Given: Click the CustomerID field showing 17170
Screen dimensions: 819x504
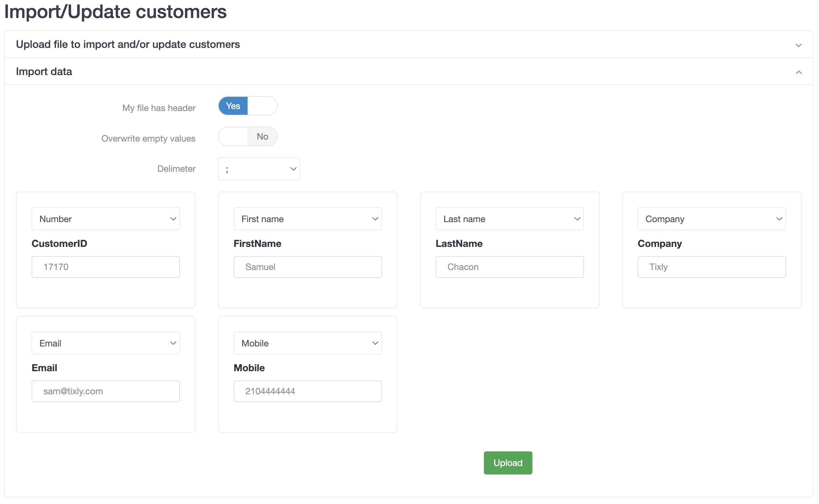Looking at the screenshot, I should click(106, 267).
